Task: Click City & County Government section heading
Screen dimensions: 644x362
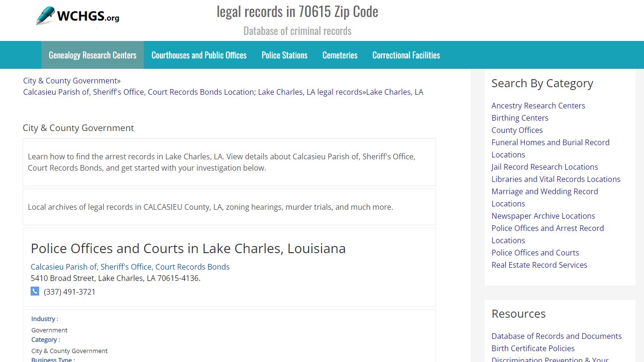Action: click(78, 128)
